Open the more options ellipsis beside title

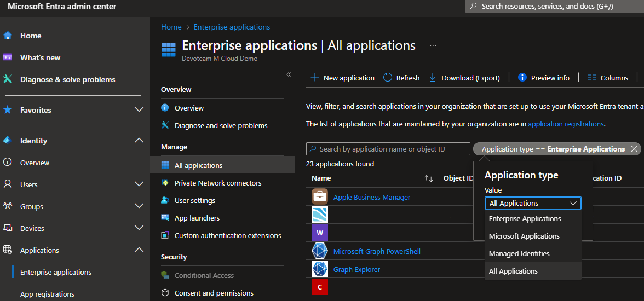tap(433, 45)
